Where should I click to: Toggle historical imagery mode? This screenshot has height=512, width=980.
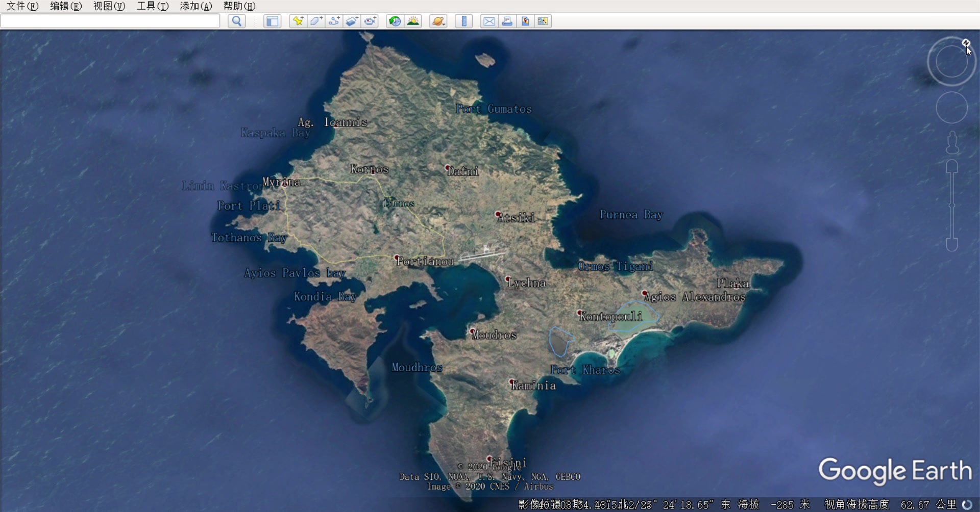(394, 21)
